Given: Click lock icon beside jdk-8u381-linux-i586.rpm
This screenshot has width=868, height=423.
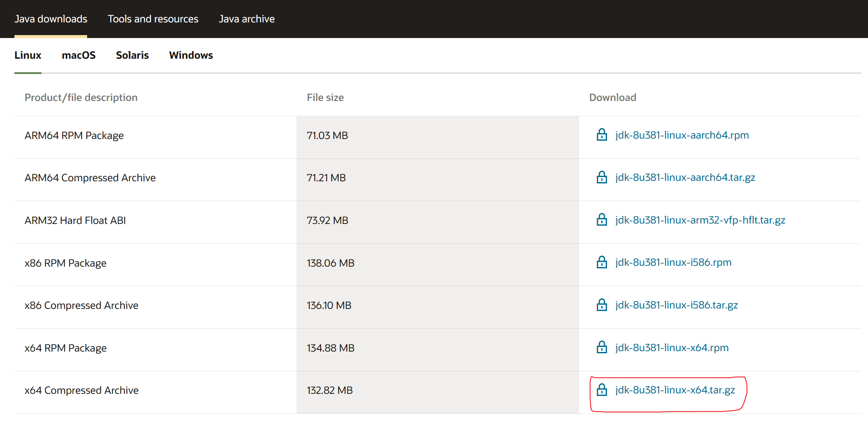Looking at the screenshot, I should (x=602, y=262).
